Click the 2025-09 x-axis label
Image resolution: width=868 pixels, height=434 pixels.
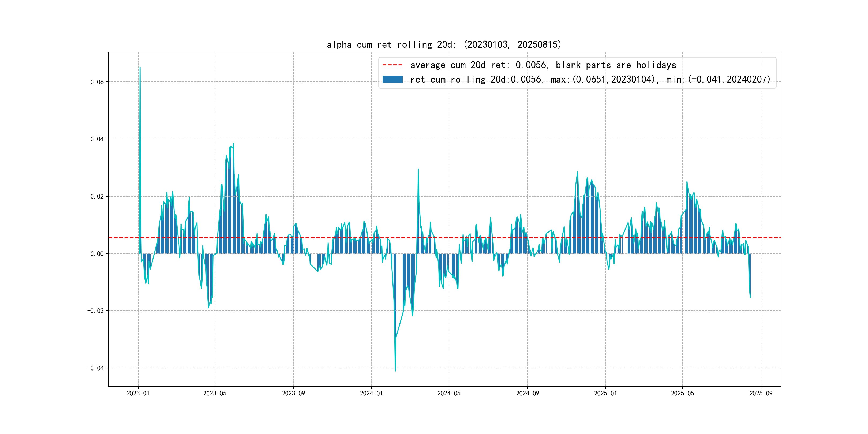(x=761, y=393)
